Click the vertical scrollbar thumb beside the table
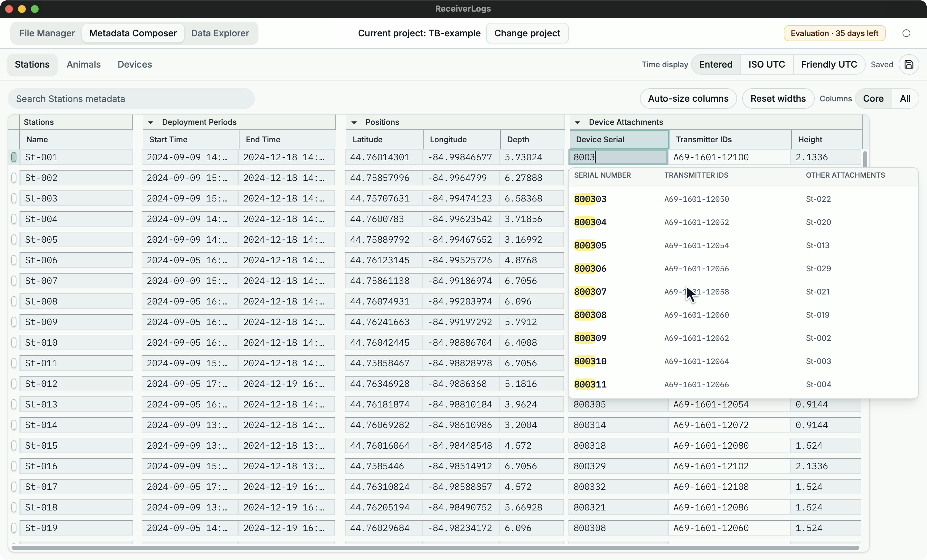 865,159
